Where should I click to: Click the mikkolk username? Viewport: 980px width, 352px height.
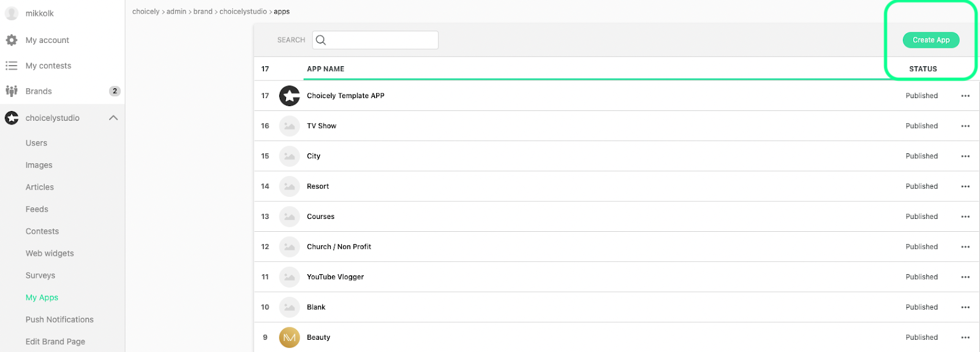40,13
